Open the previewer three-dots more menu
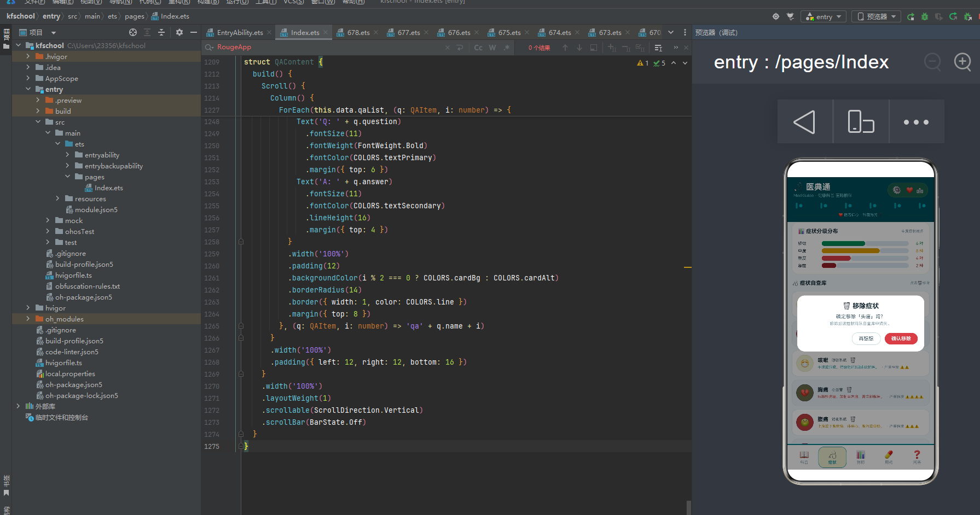 coord(917,121)
